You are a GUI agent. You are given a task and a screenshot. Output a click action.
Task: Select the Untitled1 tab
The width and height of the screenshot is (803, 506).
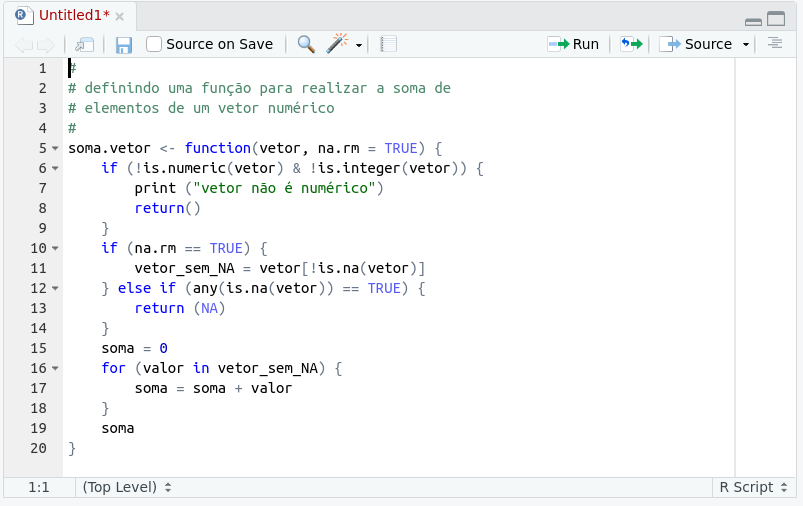(74, 15)
